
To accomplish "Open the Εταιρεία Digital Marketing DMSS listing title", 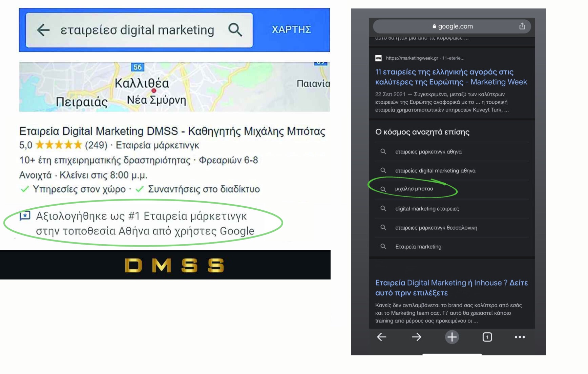I will [172, 131].
